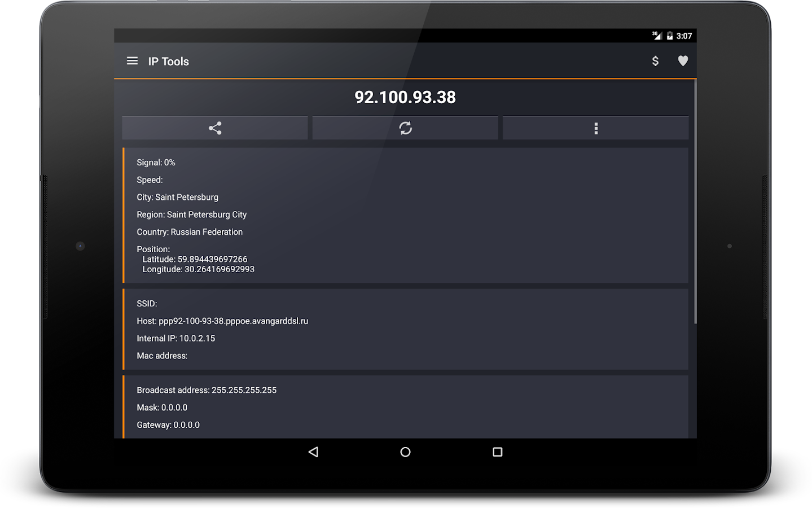Refresh the IP information
The image size is (812, 508).
click(x=405, y=128)
